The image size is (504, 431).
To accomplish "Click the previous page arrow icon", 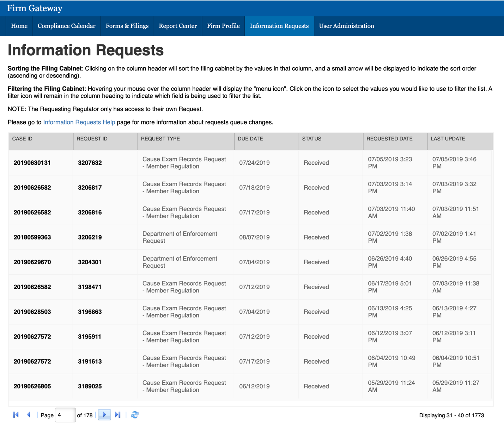I will coord(29,415).
